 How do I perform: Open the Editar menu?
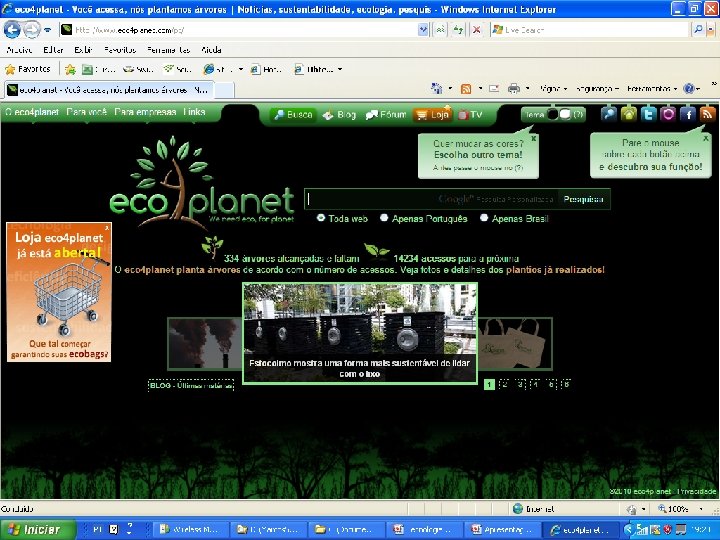[x=53, y=50]
